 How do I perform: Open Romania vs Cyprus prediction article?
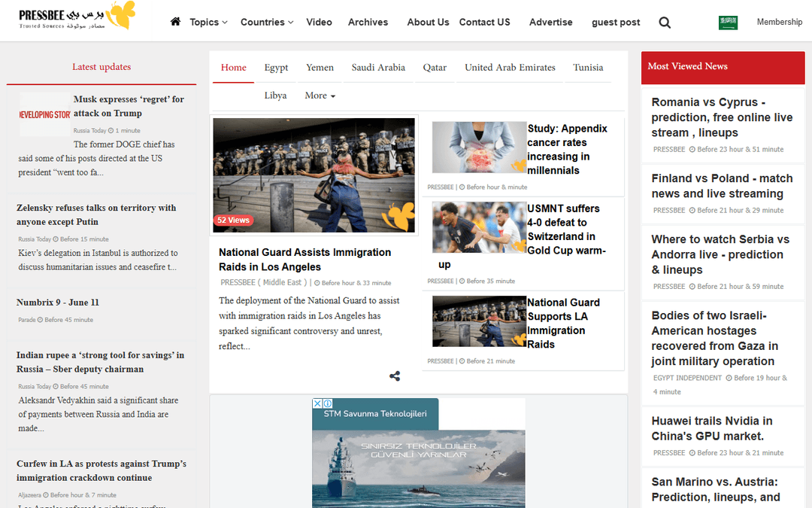click(x=722, y=117)
